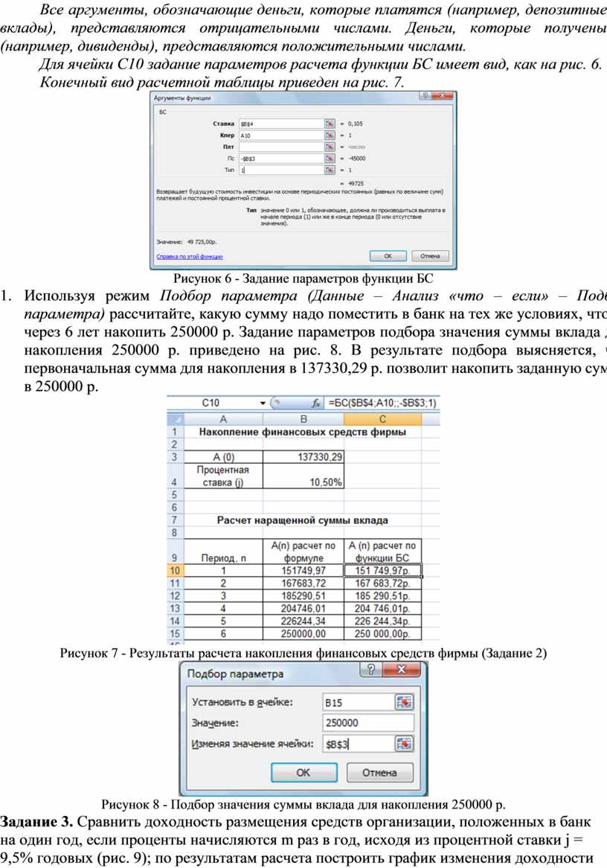Click the formula bar with =БС formula

(382, 403)
